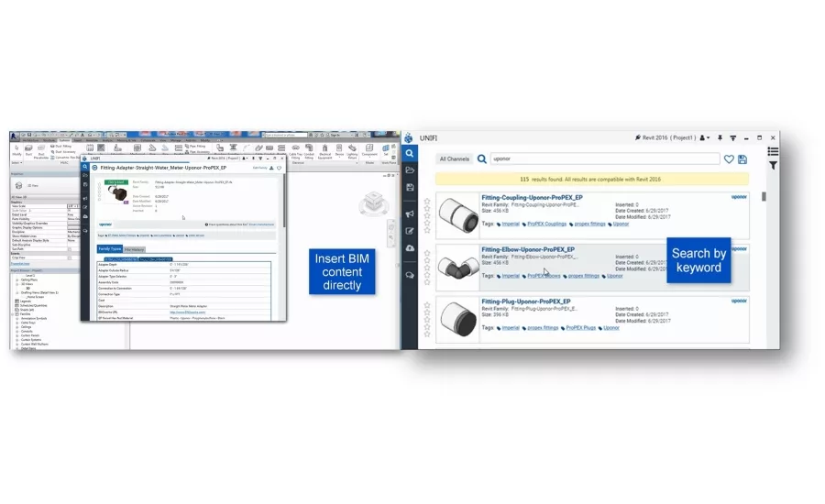Click the saved searches disk icon in sidebar
This screenshot has width=825, height=504.
click(x=410, y=187)
